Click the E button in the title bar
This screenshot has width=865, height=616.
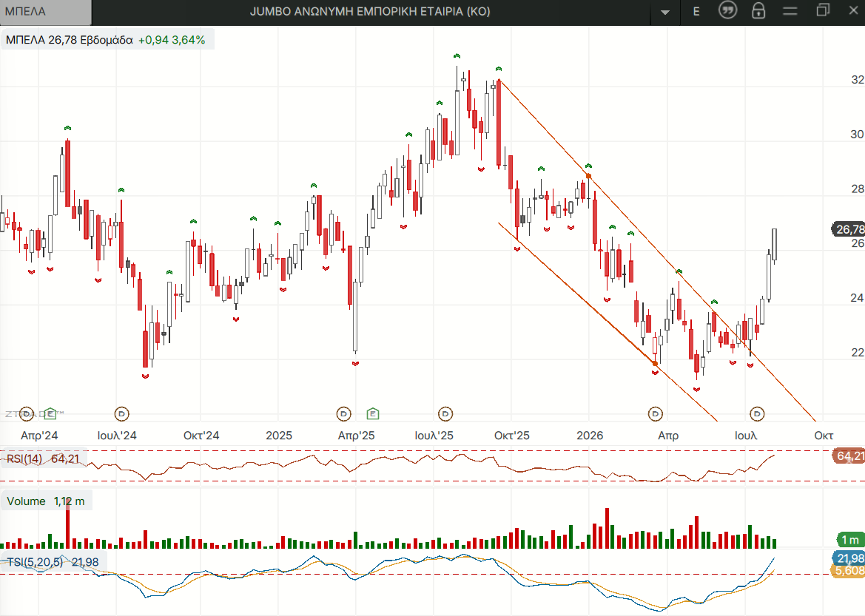pos(696,12)
